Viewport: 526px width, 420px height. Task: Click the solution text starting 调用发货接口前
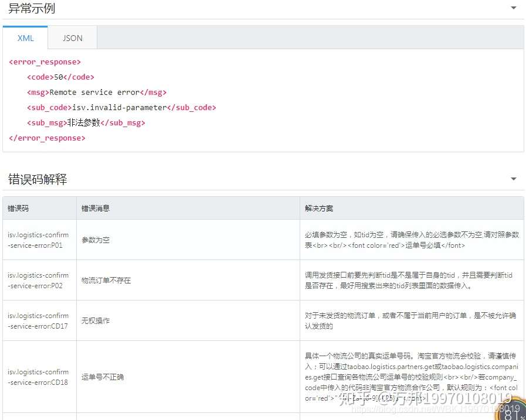409,280
